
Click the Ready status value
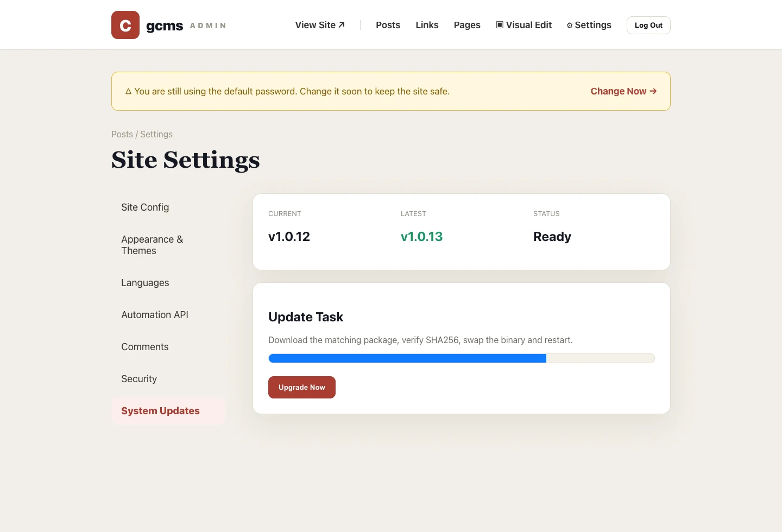pos(552,237)
